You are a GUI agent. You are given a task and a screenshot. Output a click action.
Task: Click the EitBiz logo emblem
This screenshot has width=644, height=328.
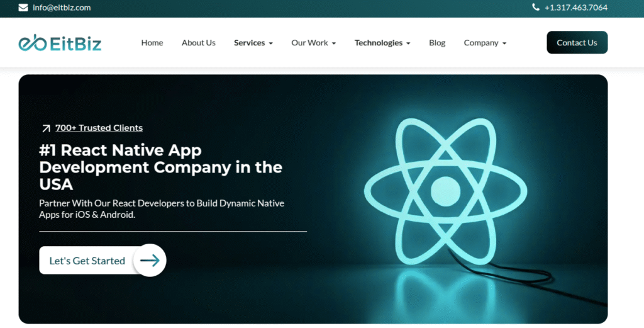31,43
